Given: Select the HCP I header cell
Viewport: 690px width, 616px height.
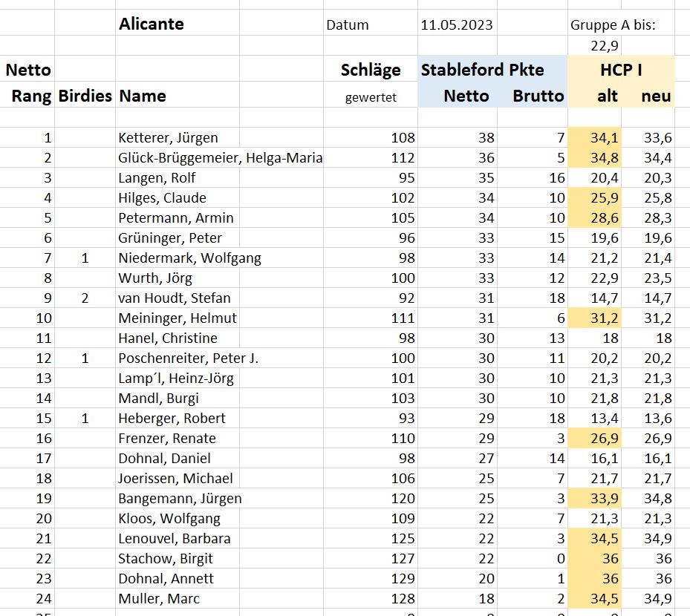Looking at the screenshot, I should click(x=621, y=68).
